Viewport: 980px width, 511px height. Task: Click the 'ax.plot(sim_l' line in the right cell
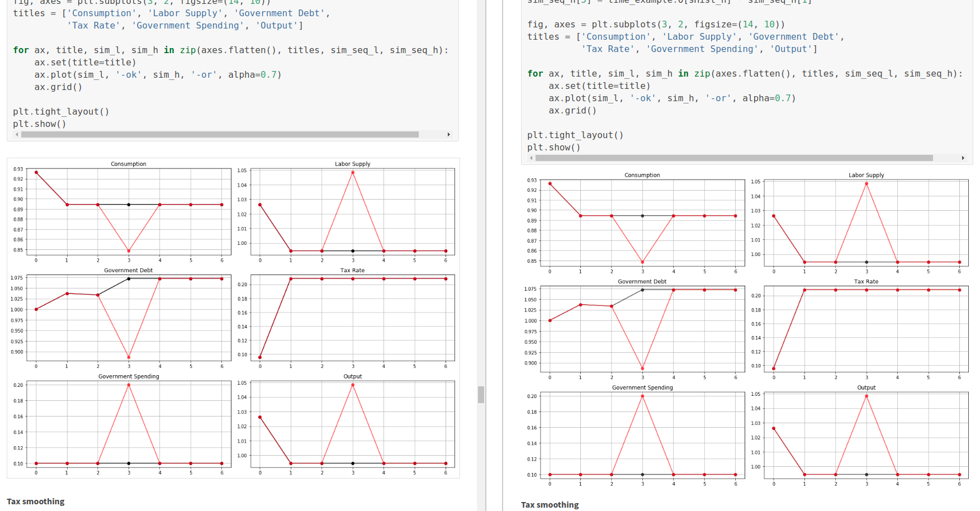(672, 98)
